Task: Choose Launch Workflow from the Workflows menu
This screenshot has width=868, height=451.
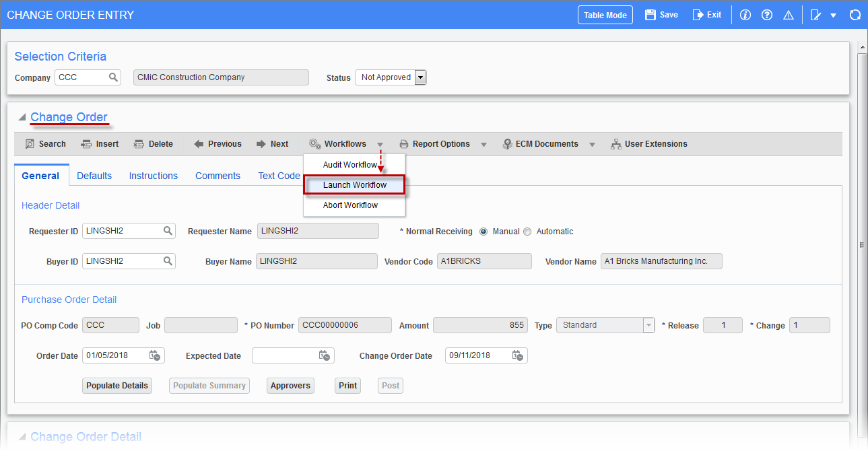Action: click(354, 184)
